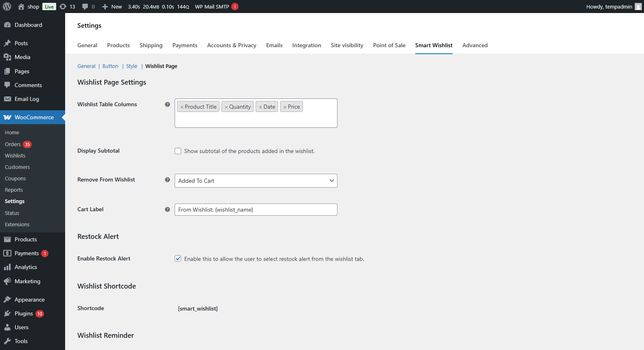The width and height of the screenshot is (644, 350).
Task: Open Orders in the WooCommerce submenu
Action: pos(13,144)
